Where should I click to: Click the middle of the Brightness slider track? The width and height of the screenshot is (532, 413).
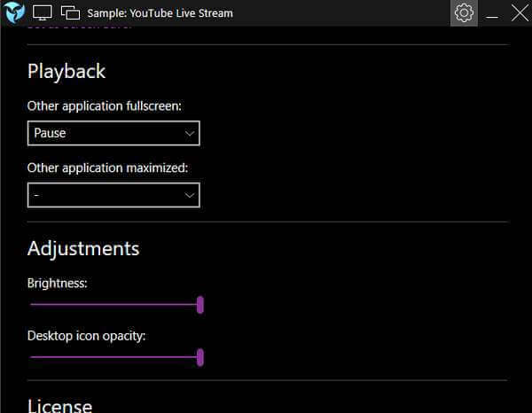115,305
